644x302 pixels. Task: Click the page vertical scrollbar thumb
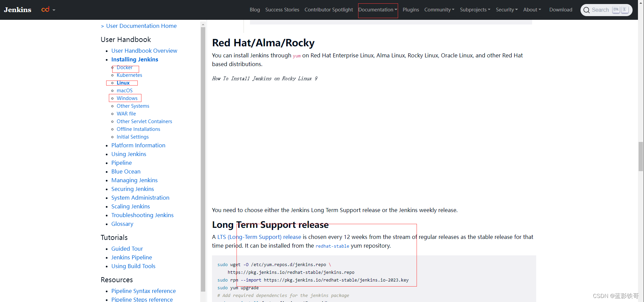coord(641,156)
